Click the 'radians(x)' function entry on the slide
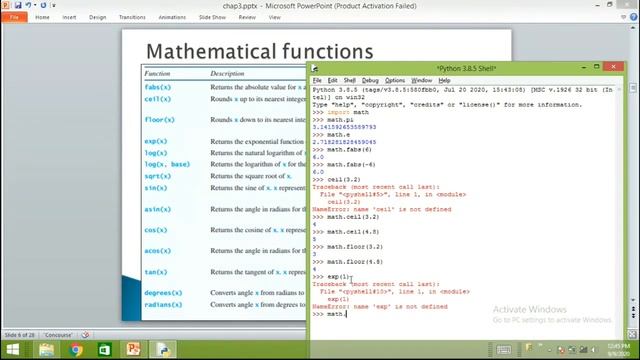 pyautogui.click(x=163, y=305)
